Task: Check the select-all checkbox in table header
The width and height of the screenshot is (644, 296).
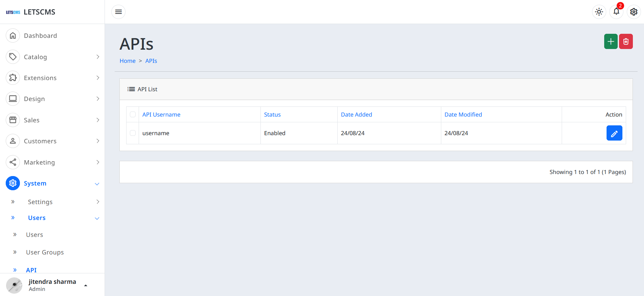Action: point(133,115)
